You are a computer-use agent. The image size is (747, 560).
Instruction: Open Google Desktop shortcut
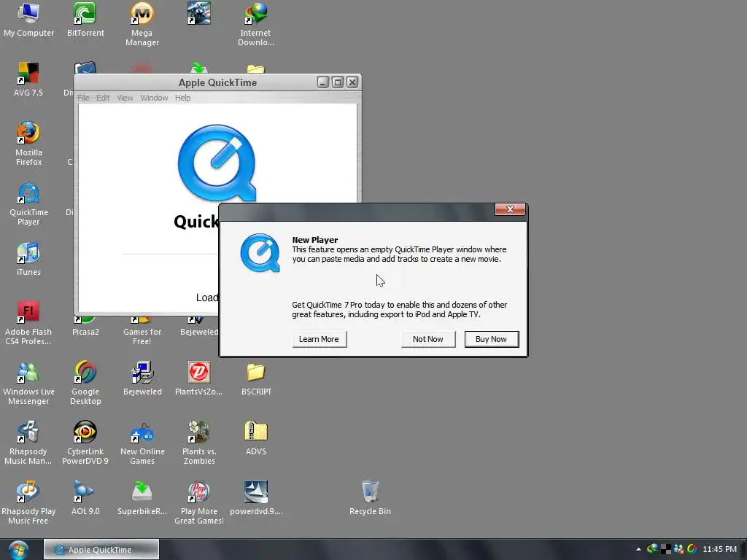coord(85,383)
